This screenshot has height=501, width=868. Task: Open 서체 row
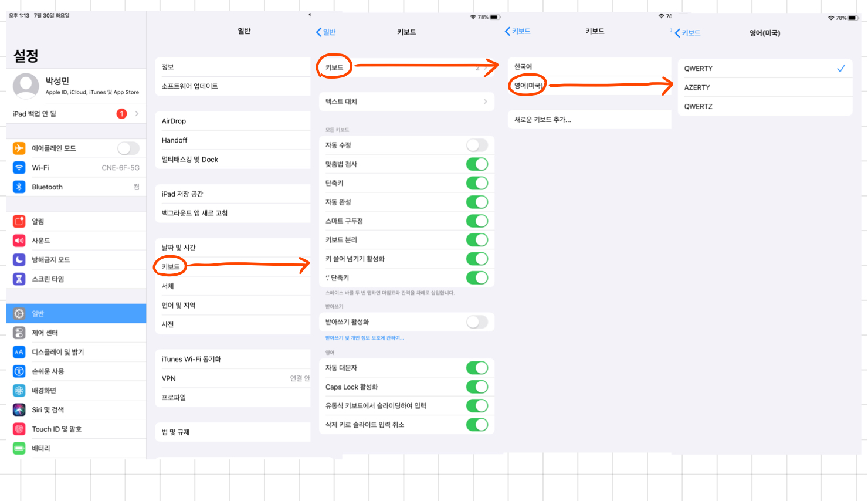coord(233,286)
